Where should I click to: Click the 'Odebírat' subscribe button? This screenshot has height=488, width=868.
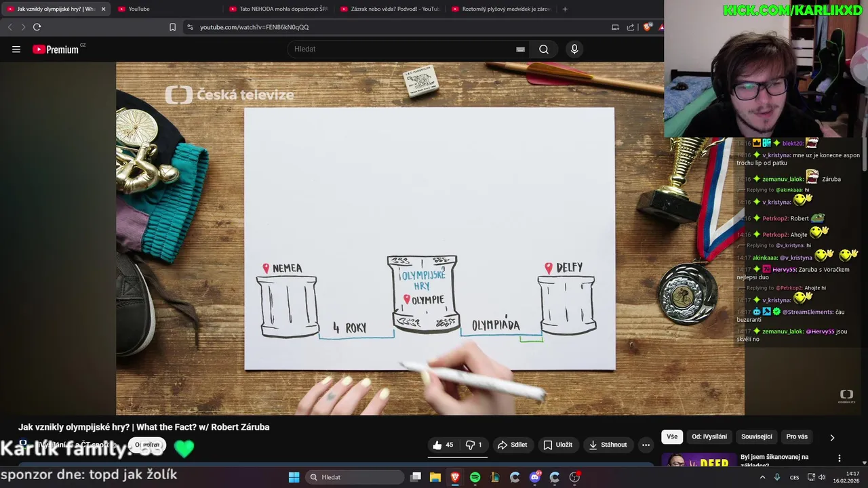coord(147,445)
